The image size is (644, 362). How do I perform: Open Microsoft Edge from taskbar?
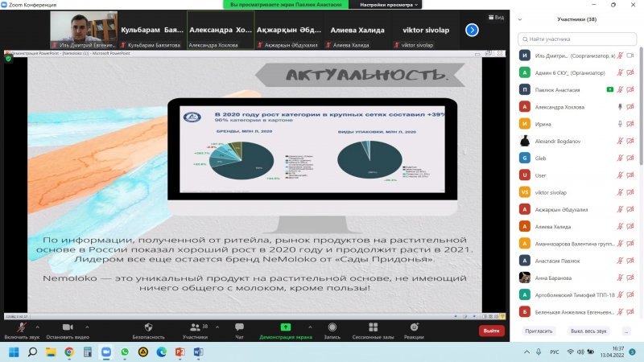tap(162, 352)
